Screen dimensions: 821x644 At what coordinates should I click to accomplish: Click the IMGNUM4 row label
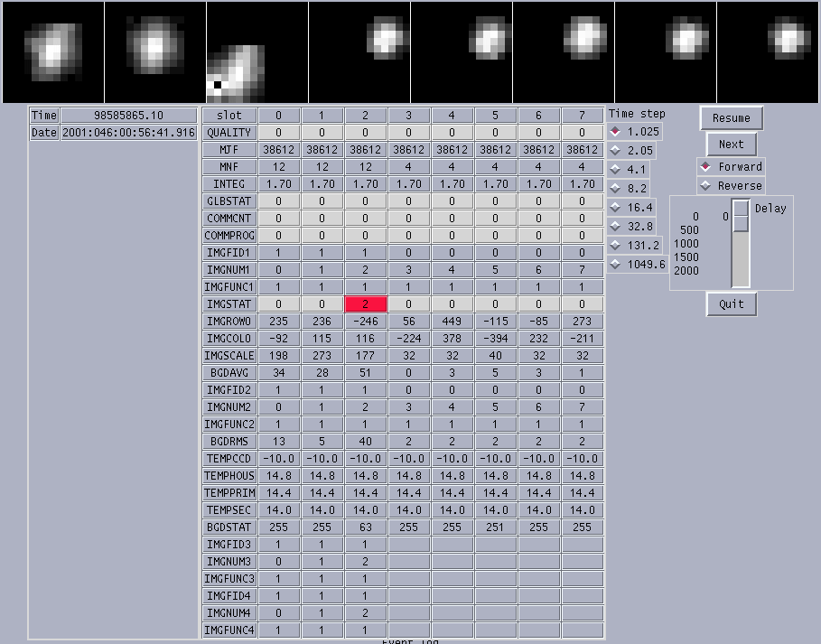click(229, 613)
